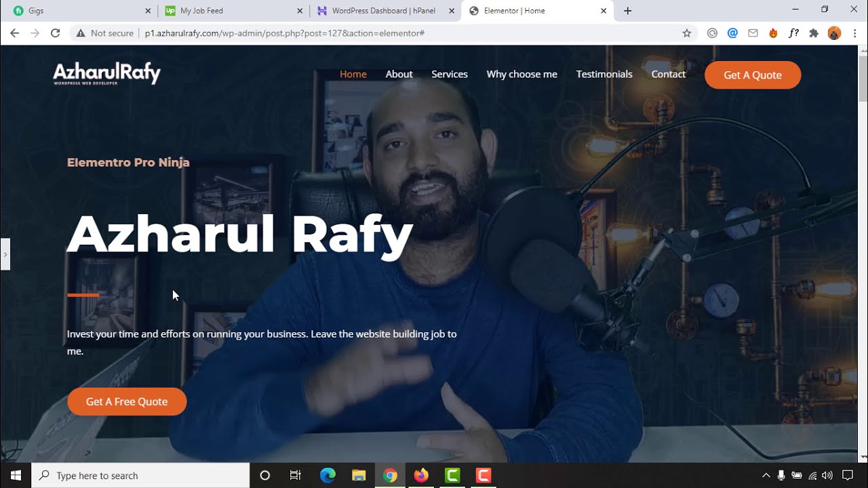The width and height of the screenshot is (868, 488).
Task: Click the circular extension icon beside star
Action: point(712,33)
